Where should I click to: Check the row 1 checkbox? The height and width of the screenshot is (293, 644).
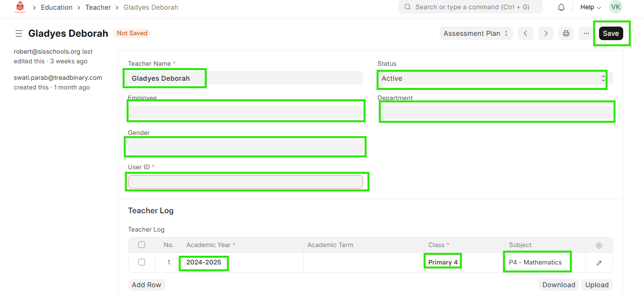pyautogui.click(x=142, y=262)
